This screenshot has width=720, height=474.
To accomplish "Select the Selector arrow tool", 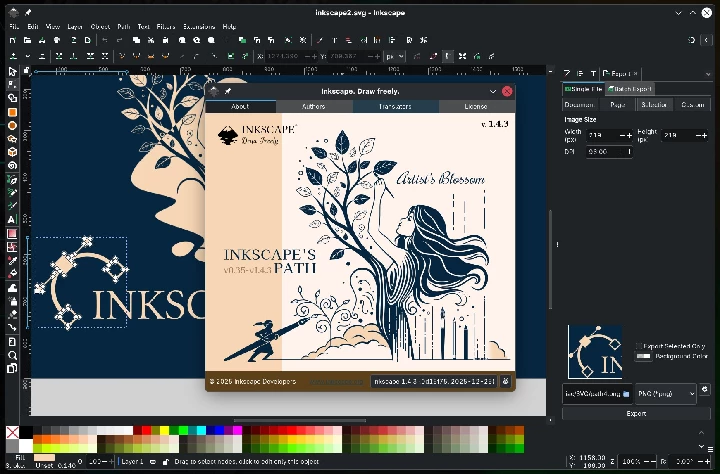I will (x=12, y=72).
